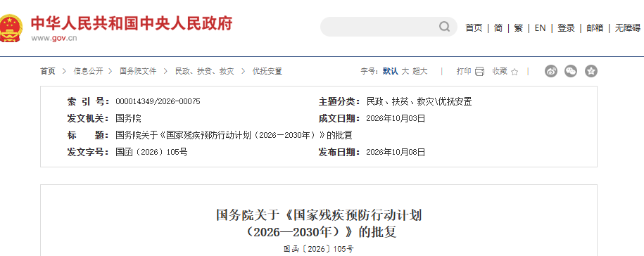
Task: Click document number 国函〔2026〕105号 in info table
Action: 151,153
